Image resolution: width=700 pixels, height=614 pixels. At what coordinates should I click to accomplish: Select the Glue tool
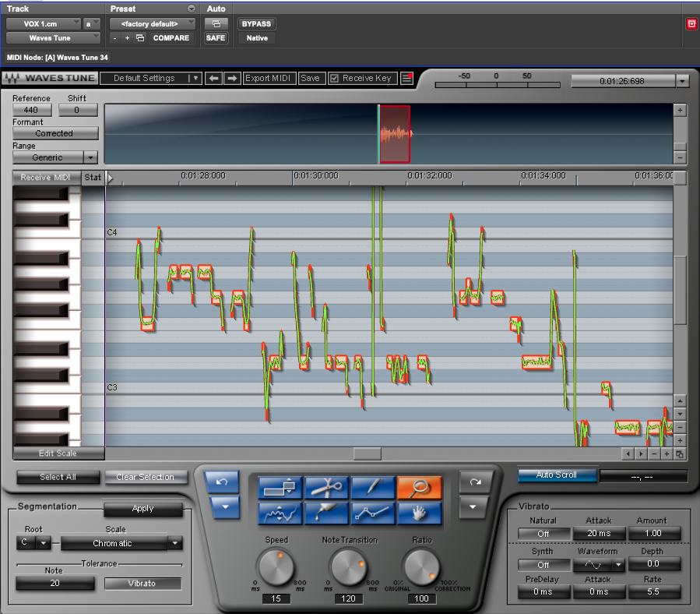point(326,513)
